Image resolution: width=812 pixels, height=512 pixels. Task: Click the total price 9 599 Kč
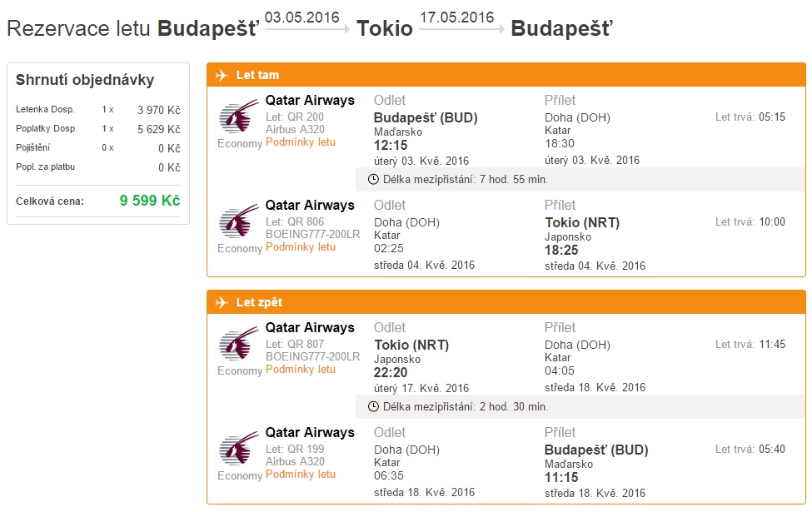coord(150,201)
